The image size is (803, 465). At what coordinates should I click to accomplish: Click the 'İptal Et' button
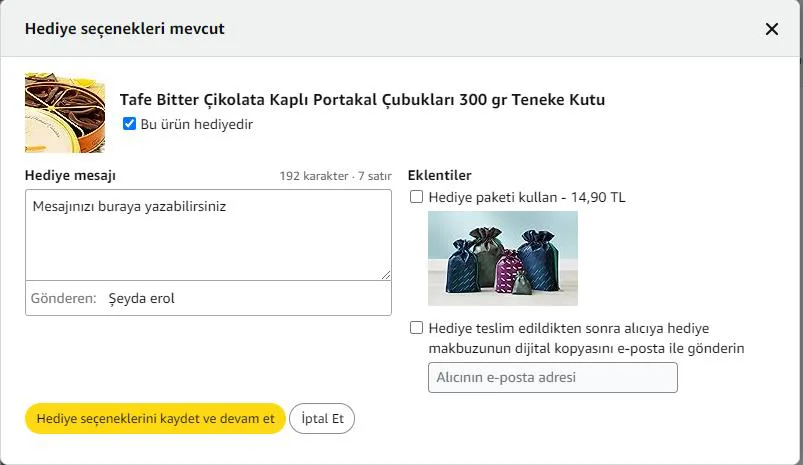322,418
